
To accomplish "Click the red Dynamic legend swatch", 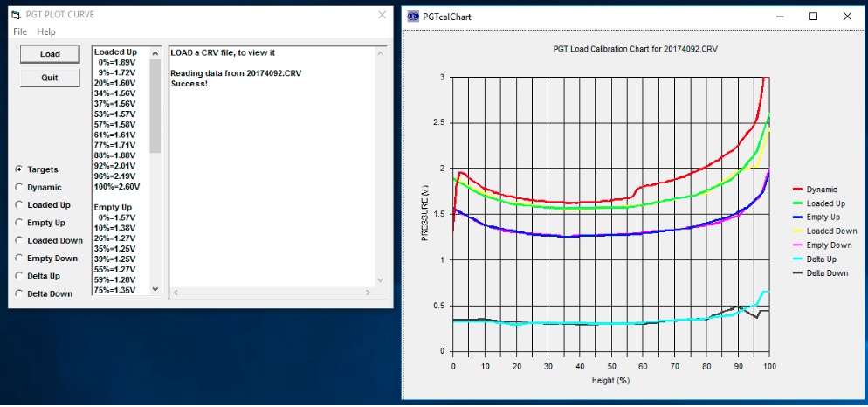I will 797,190.
